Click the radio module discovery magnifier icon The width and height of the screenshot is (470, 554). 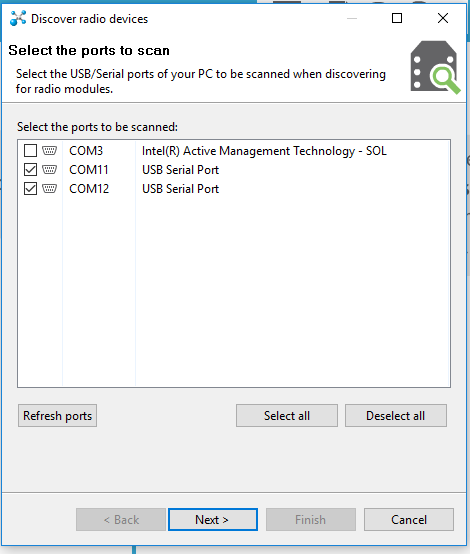435,67
